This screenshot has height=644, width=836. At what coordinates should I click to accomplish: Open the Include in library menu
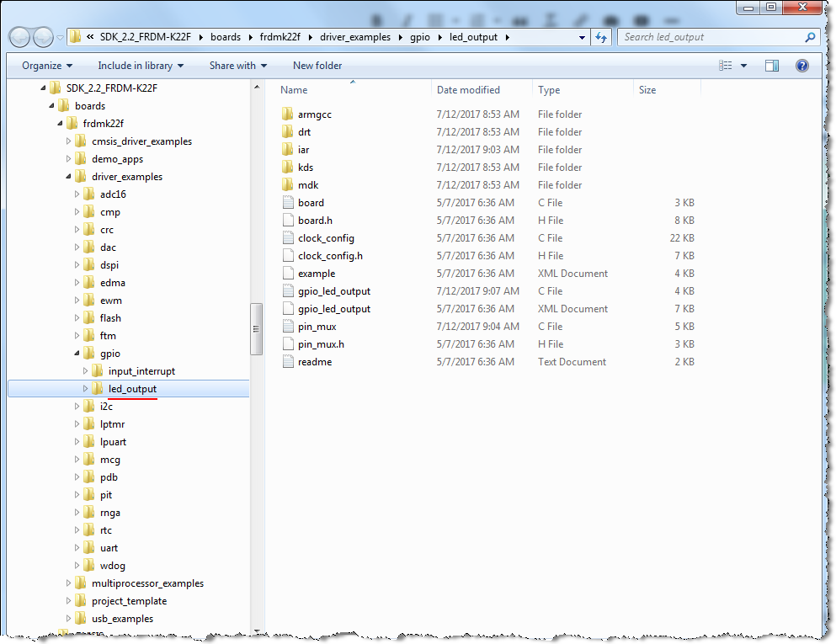(141, 66)
